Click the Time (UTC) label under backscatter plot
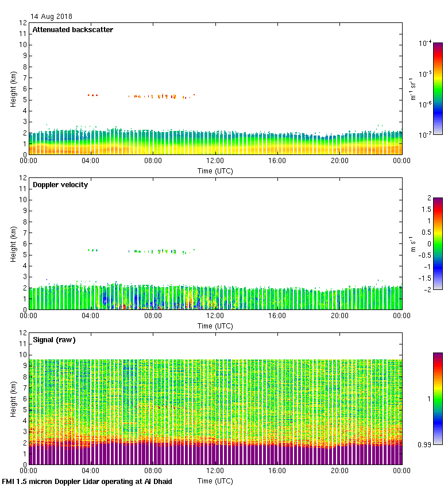 215,171
